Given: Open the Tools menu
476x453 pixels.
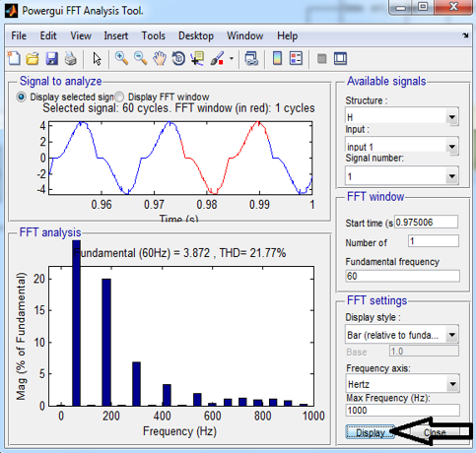Looking at the screenshot, I should pos(154,35).
